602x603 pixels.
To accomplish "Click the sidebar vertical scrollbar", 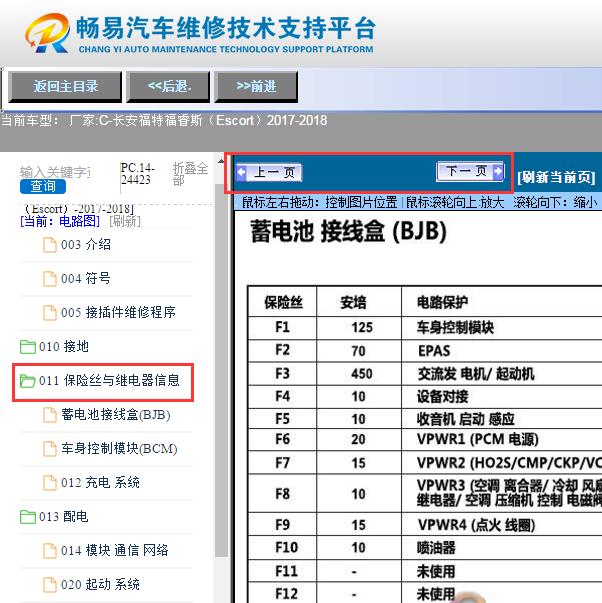I will click(221, 369).
